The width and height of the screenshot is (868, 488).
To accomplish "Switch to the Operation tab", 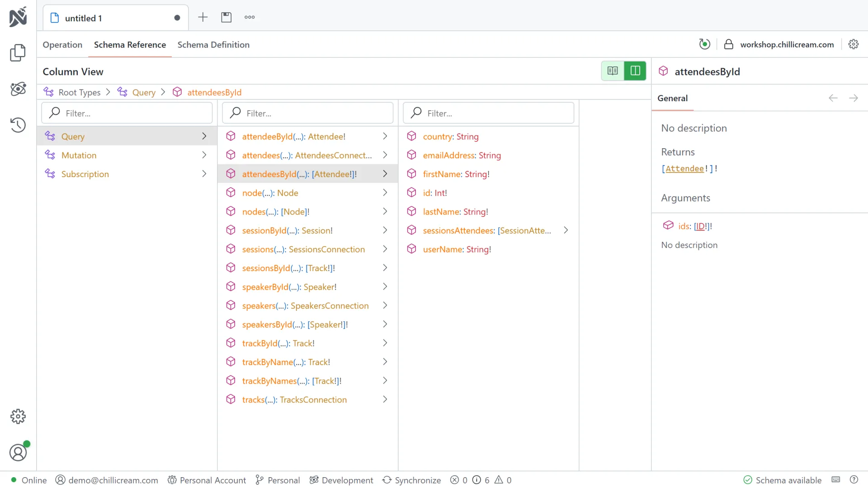I will pos(62,45).
